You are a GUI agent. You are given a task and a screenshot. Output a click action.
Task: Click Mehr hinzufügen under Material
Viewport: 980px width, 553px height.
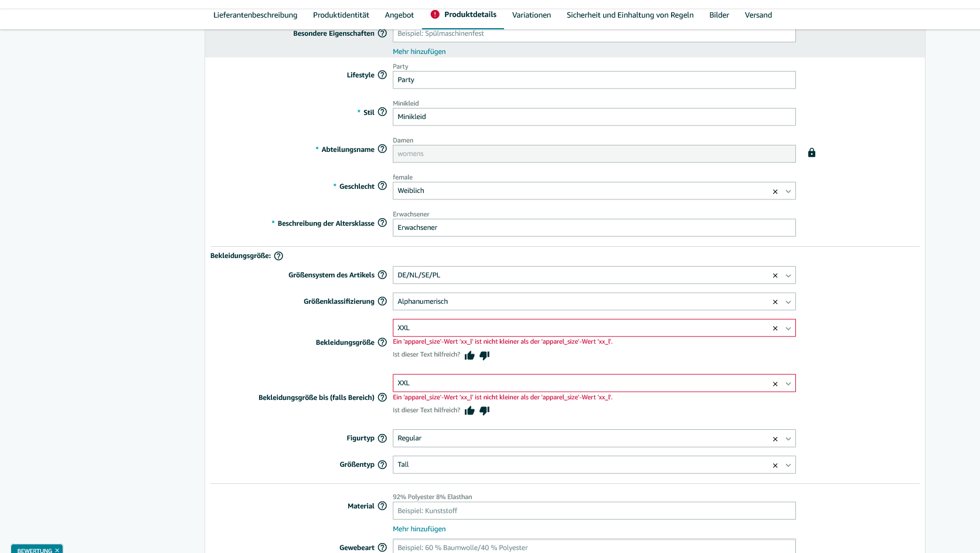click(419, 529)
